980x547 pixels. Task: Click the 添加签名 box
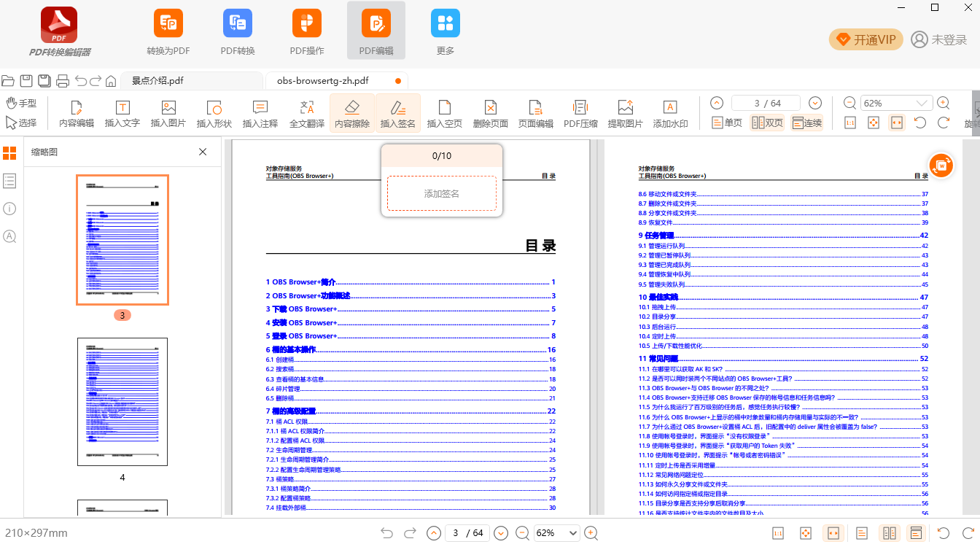(442, 193)
